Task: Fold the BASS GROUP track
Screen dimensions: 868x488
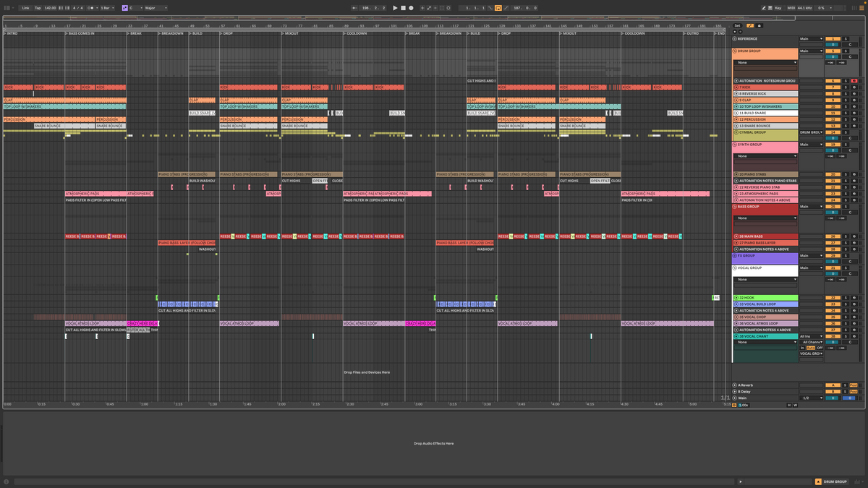Action: (735, 207)
